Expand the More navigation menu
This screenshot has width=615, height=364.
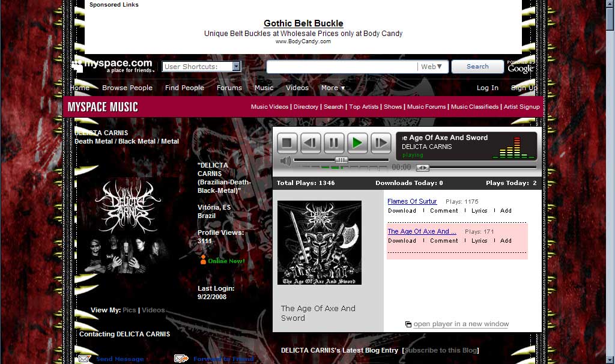333,88
